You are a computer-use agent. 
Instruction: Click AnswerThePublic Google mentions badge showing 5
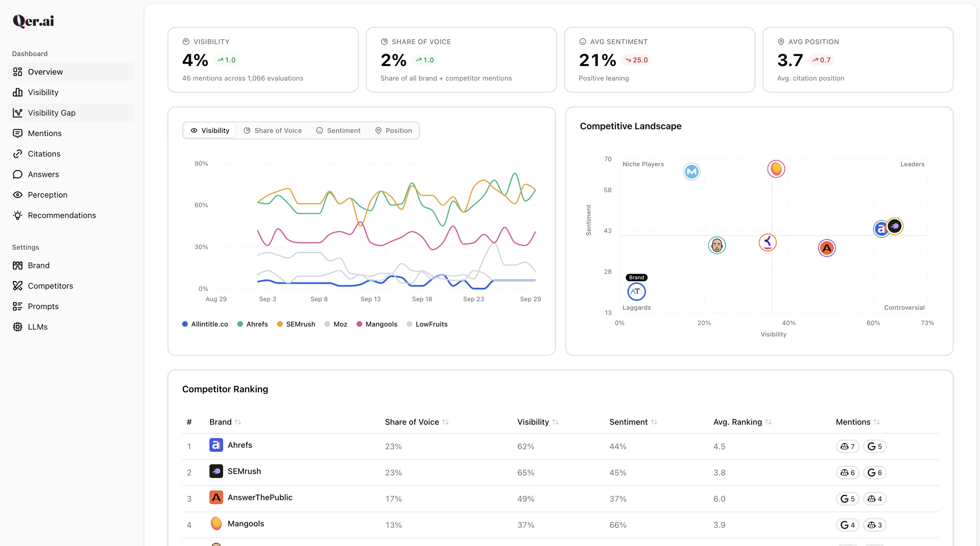click(847, 499)
